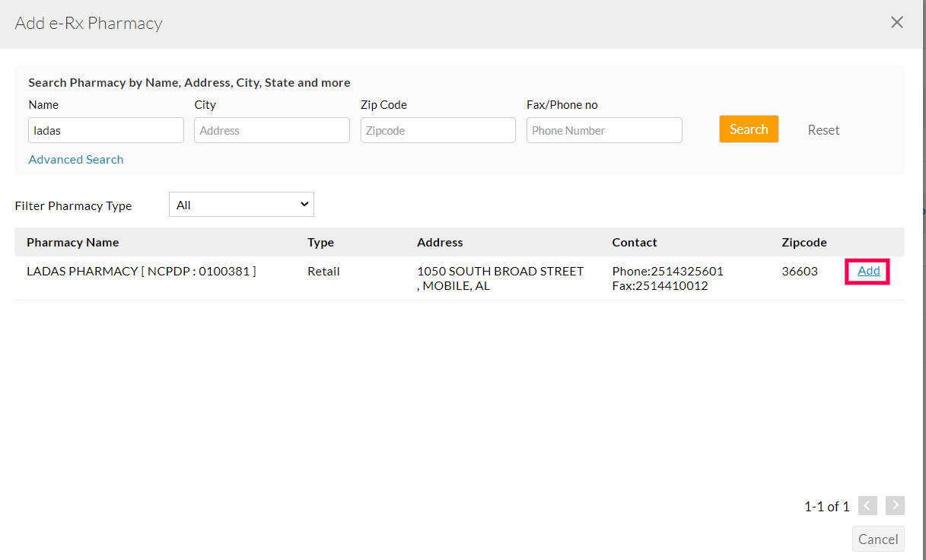This screenshot has height=560, width=926.
Task: Go to the previous results page
Action: pyautogui.click(x=867, y=505)
